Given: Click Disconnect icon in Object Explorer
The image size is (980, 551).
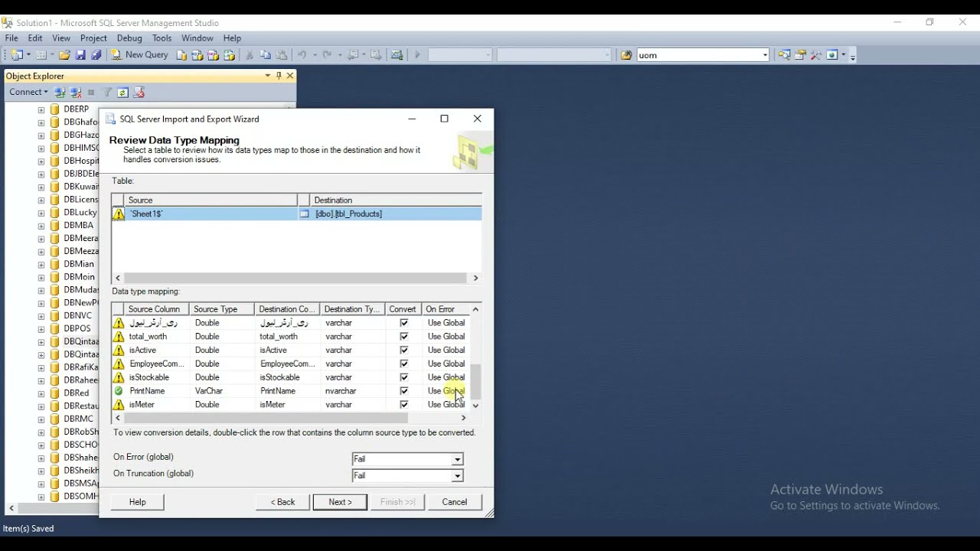Looking at the screenshot, I should click(76, 93).
